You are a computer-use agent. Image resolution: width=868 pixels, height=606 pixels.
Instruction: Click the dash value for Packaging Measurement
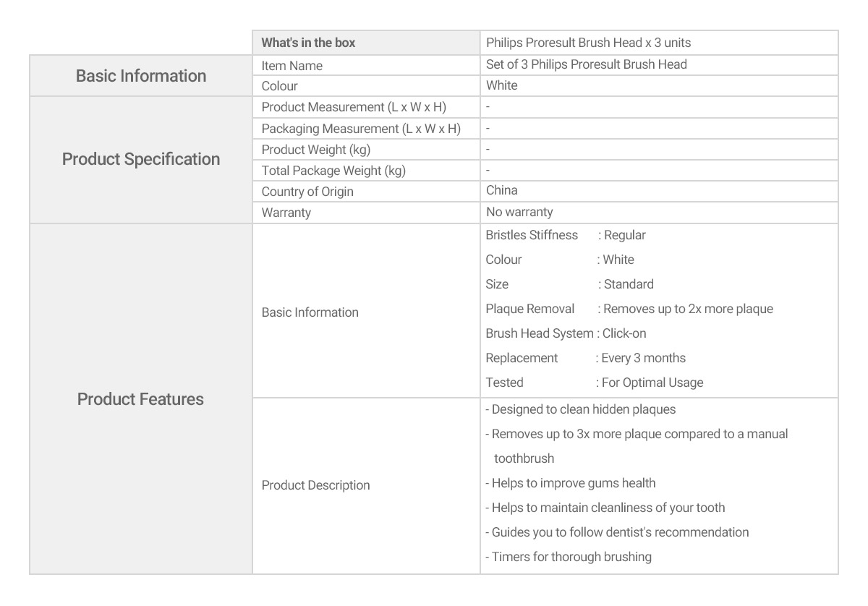tap(488, 129)
